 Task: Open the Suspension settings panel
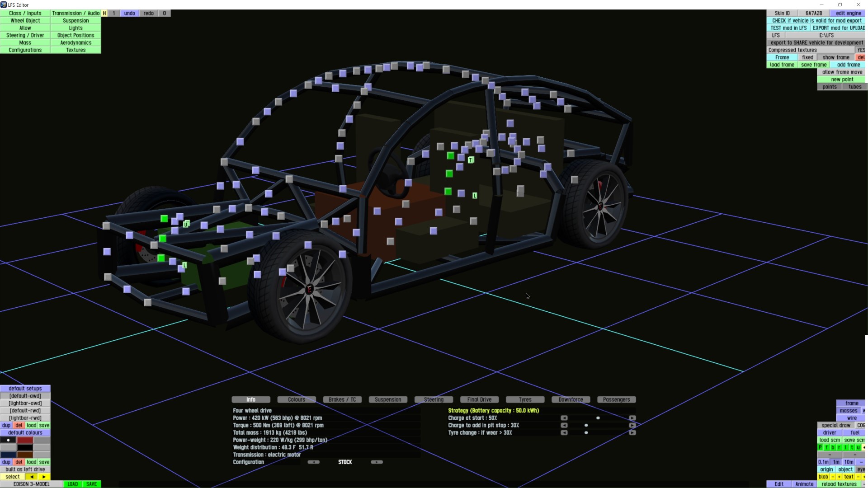click(x=75, y=21)
